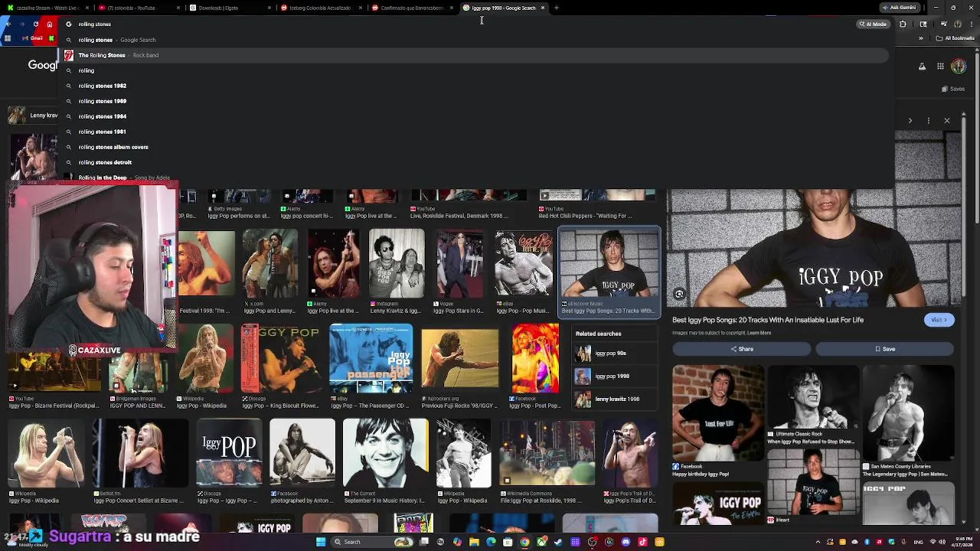This screenshot has width=980, height=551.
Task: Open Discord from the taskbar
Action: 626,542
